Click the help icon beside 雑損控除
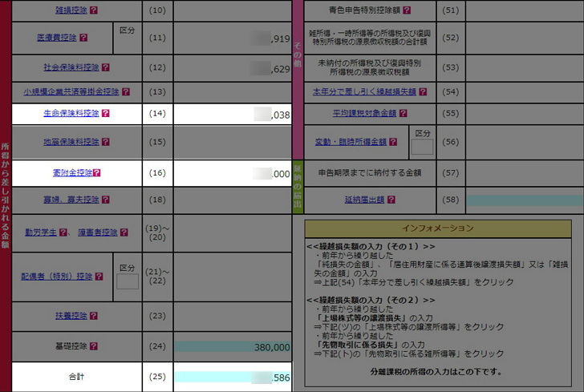 94,11
